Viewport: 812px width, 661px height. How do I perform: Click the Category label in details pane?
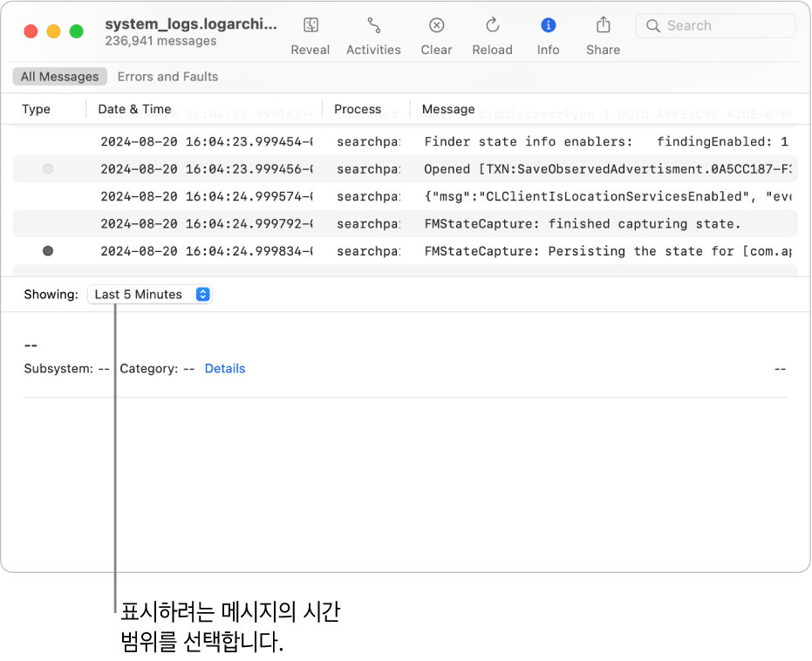[x=149, y=369]
